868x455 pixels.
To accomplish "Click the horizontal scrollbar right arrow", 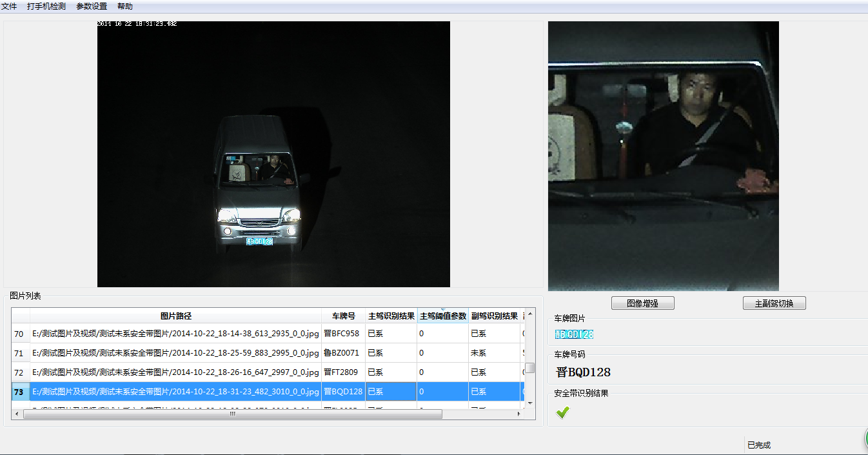I will 519,414.
